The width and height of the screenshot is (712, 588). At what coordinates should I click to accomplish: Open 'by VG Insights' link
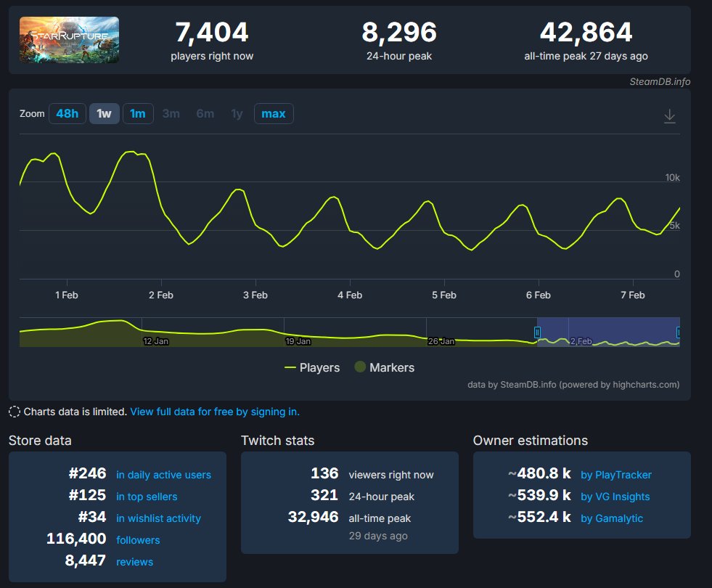pos(615,497)
